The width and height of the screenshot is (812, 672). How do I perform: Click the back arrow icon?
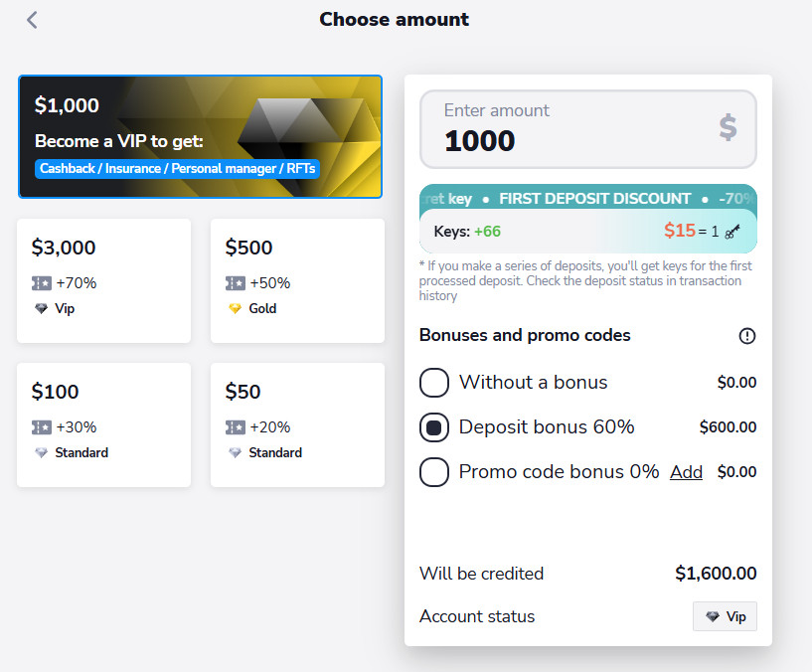click(x=32, y=20)
